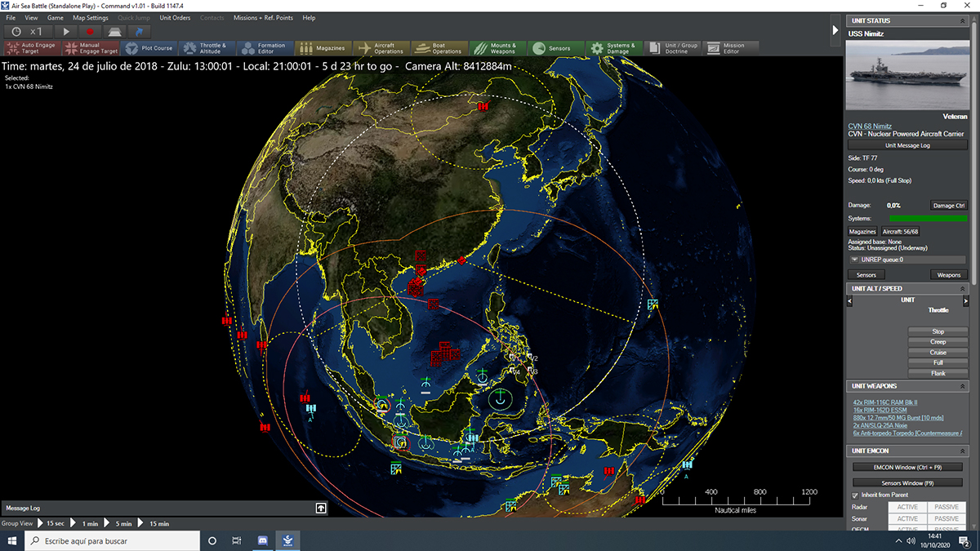Collapse the UNIT EMCON section
The width and height of the screenshot is (980, 551).
(x=962, y=451)
